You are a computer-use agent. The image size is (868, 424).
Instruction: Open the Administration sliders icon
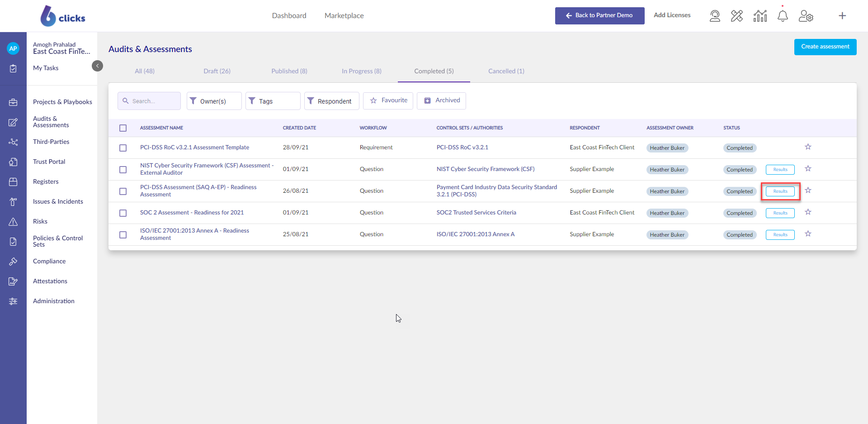coord(13,301)
